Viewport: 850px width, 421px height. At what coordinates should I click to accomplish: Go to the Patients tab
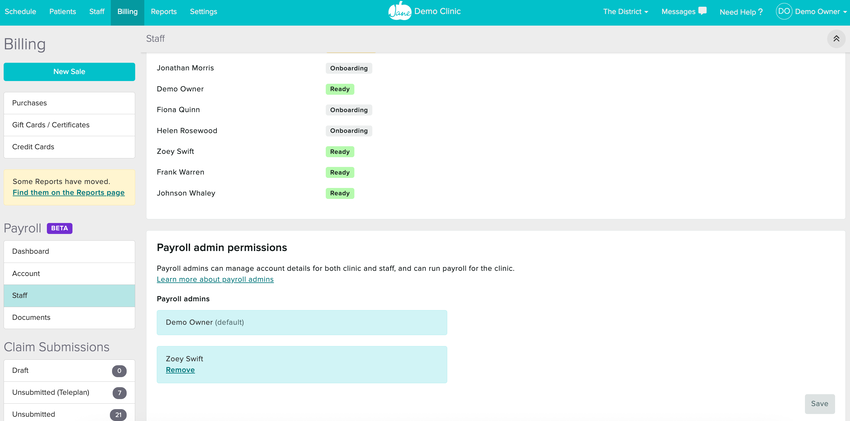pos(62,12)
